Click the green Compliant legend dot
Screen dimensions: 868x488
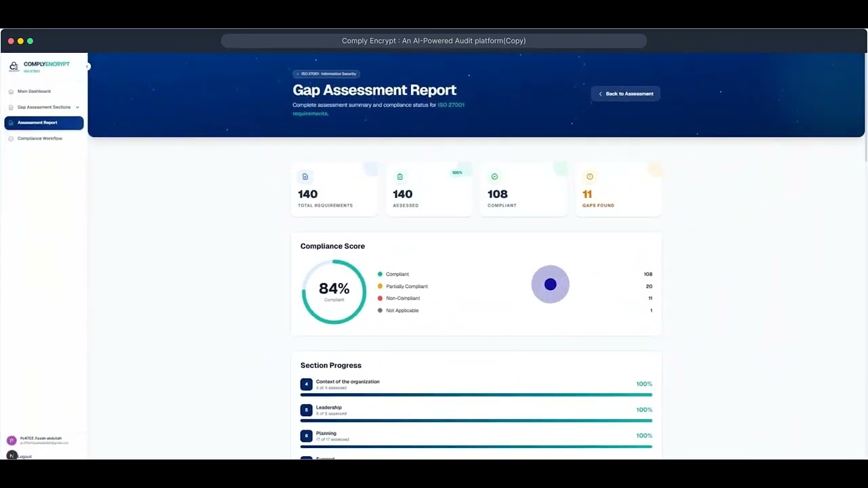(380, 274)
